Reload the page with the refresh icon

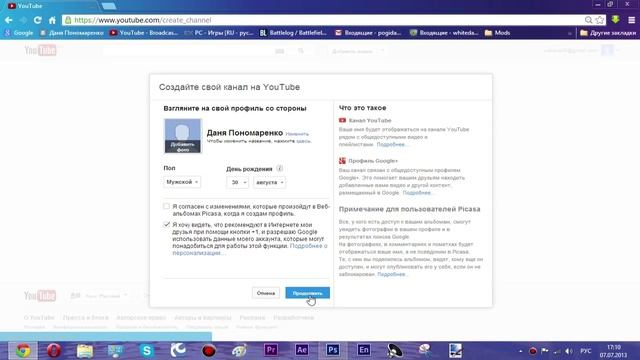pos(38,20)
